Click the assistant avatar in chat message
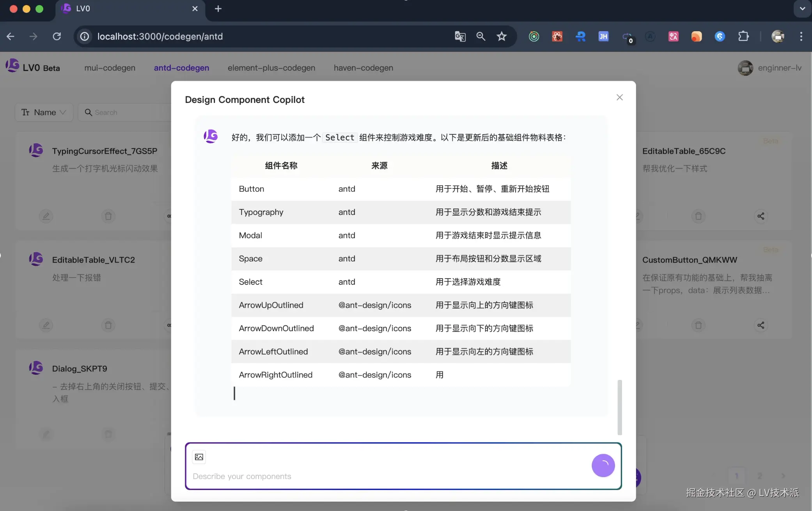The height and width of the screenshot is (511, 812). [x=211, y=137]
